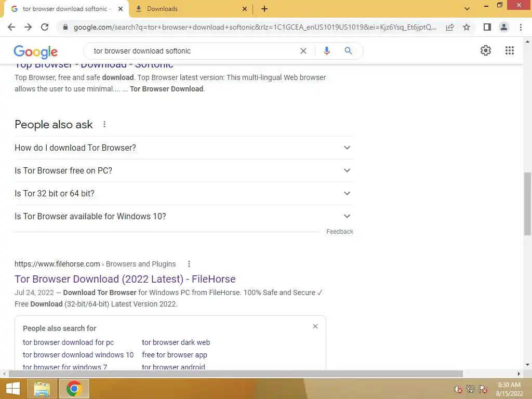Open options beside People also ask
The image size is (532, 399).
pos(104,125)
